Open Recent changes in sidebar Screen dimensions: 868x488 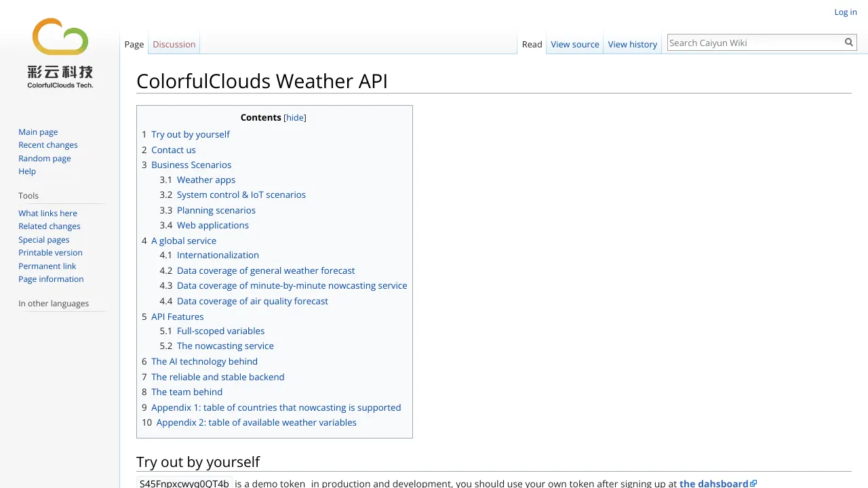tap(48, 145)
